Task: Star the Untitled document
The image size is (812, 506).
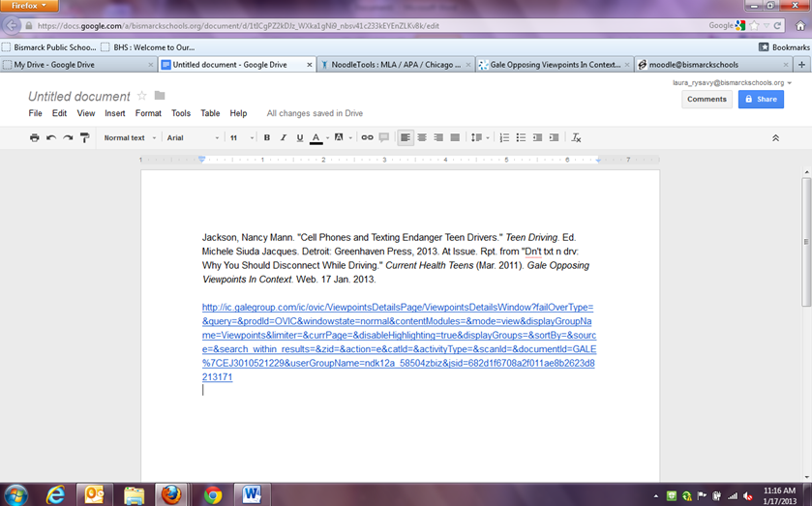Action: tap(141, 96)
